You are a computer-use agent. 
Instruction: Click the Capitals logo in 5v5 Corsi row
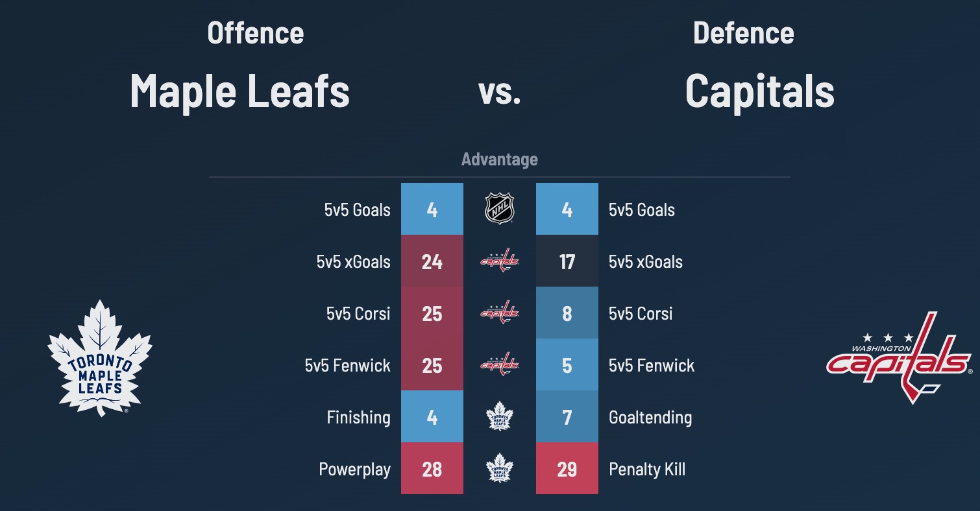pos(500,313)
